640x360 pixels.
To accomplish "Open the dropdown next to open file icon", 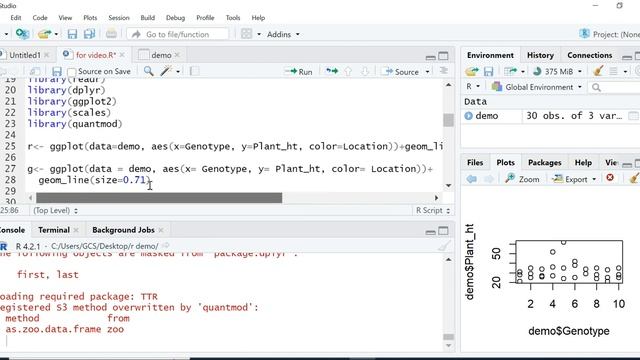I will (56, 34).
